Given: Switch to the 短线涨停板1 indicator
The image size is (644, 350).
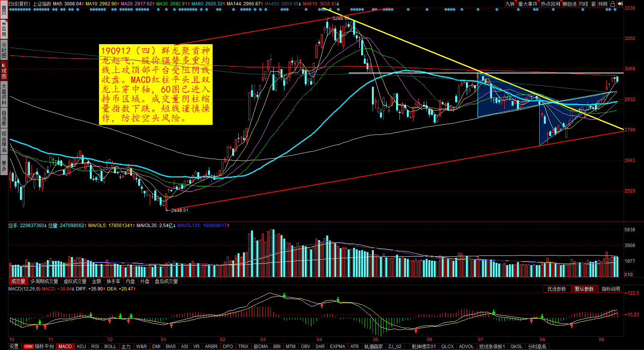Looking at the screenshot, I should click(492, 346).
